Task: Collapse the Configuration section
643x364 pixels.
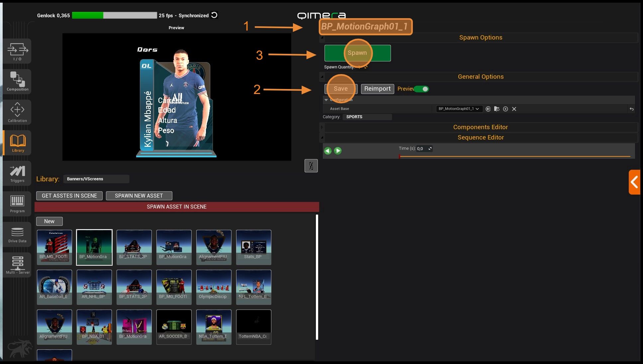Action: pos(326,100)
